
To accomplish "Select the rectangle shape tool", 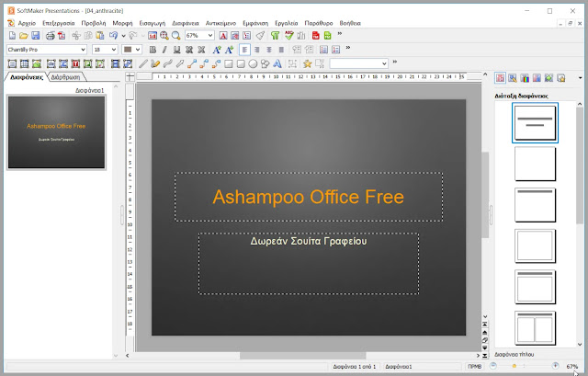I will (x=229, y=63).
